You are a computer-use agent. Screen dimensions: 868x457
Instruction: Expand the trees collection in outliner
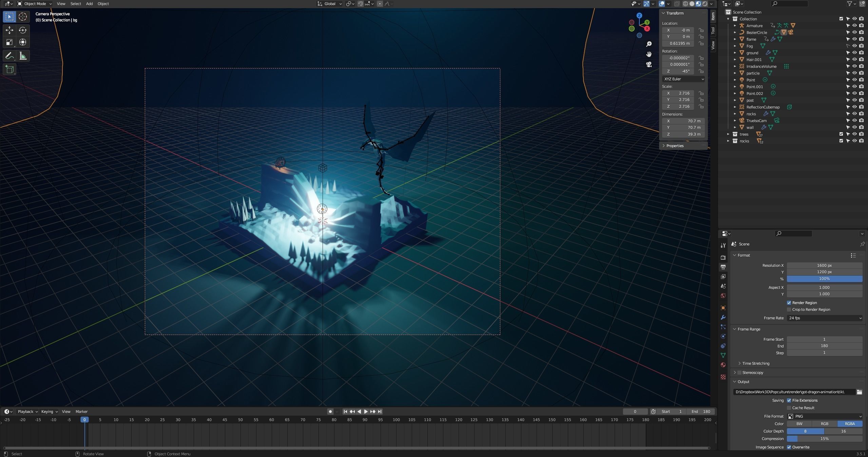click(728, 134)
